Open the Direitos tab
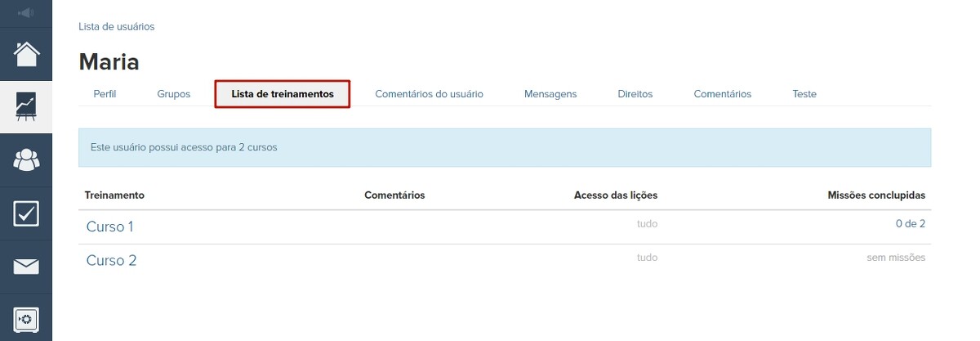 click(635, 94)
